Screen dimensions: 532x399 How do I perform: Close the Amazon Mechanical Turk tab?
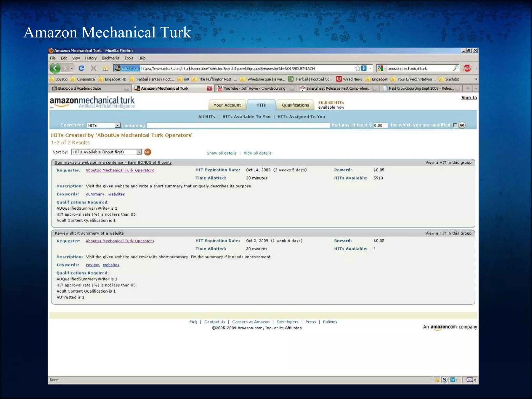tap(209, 88)
